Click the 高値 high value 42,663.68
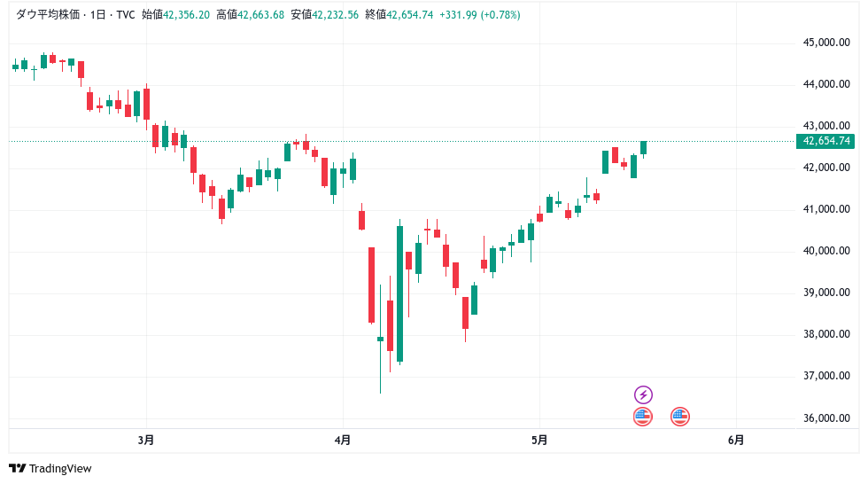868x484 pixels. 261,15
